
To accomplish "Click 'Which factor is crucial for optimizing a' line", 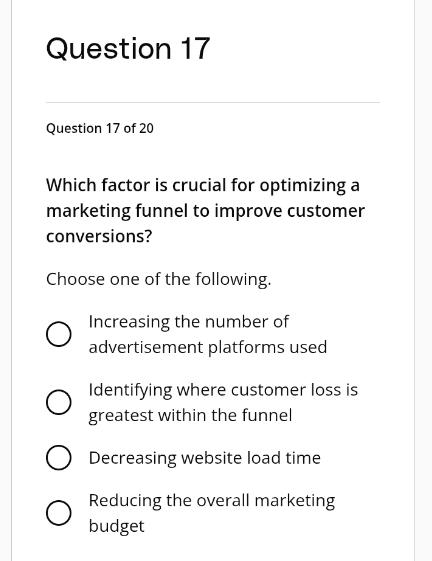I will point(203,186).
